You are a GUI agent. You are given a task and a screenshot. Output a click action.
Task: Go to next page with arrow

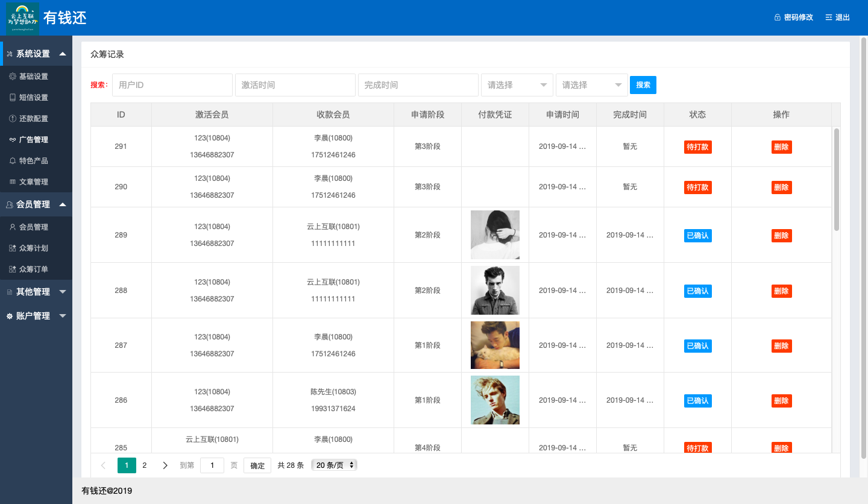[x=165, y=465]
